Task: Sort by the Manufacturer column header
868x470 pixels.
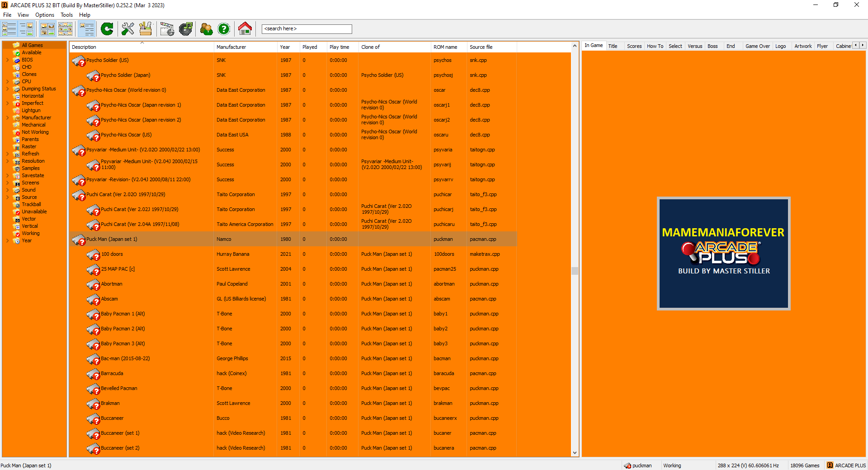Action: (x=245, y=47)
